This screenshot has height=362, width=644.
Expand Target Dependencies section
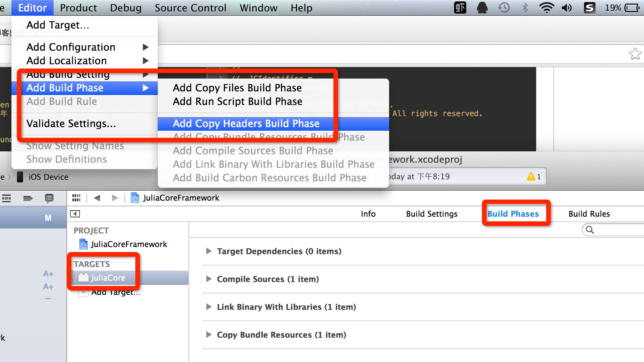(209, 251)
